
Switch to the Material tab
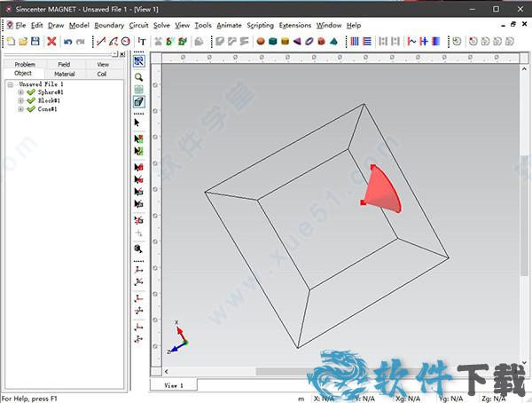65,74
